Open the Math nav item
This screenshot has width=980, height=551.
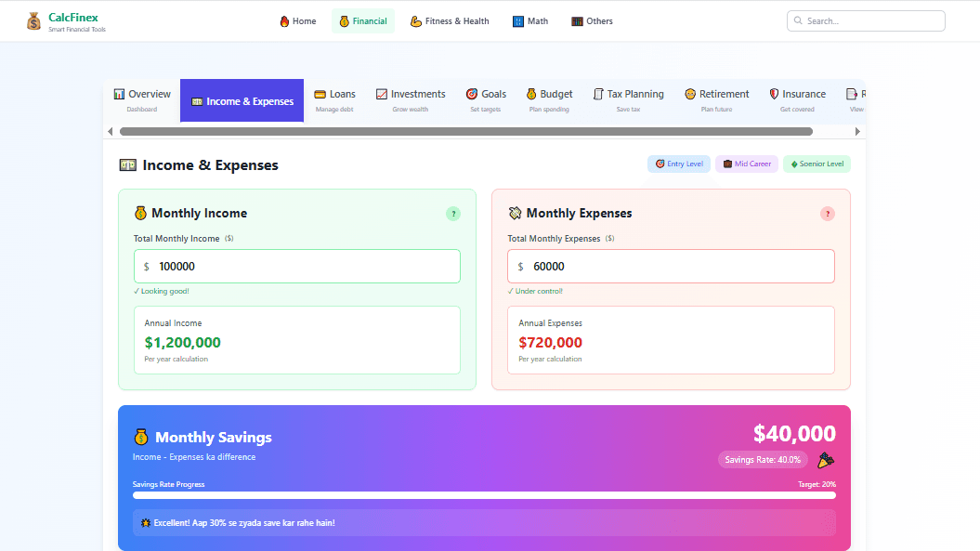coord(530,21)
